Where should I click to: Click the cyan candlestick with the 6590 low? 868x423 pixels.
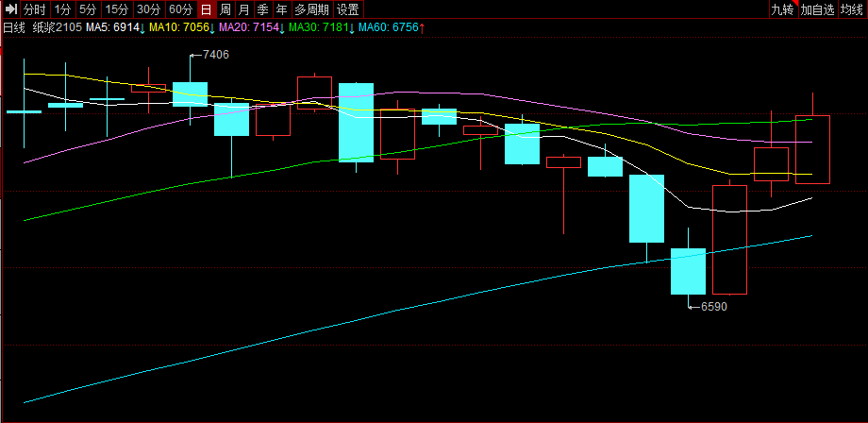[x=688, y=271]
